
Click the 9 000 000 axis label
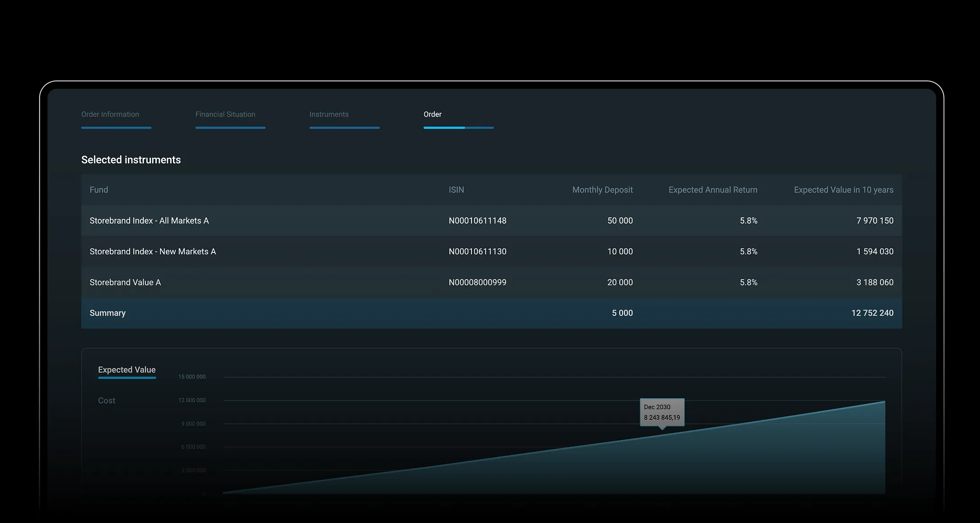[x=194, y=424]
